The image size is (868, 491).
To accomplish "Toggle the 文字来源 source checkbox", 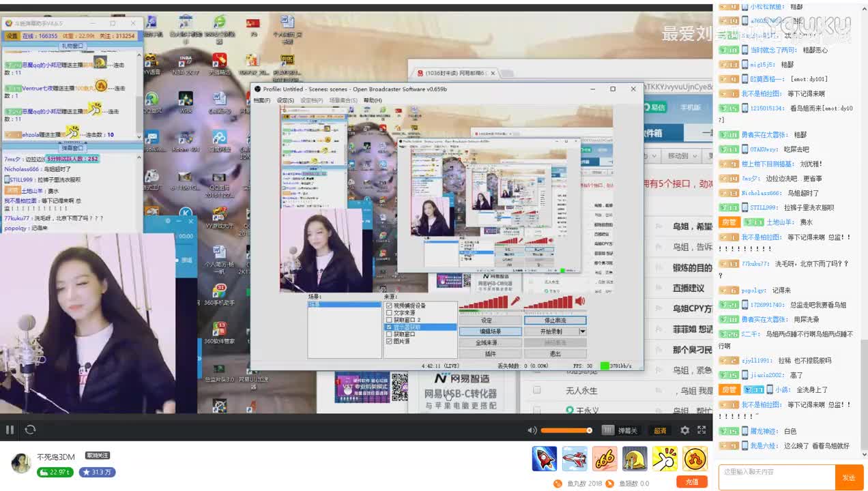I will [x=389, y=313].
